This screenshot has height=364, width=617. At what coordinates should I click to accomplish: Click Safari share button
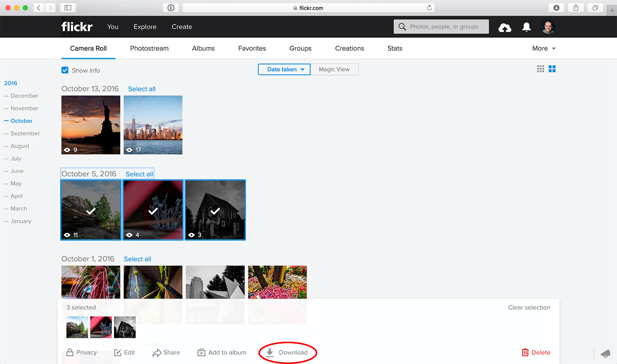[576, 8]
